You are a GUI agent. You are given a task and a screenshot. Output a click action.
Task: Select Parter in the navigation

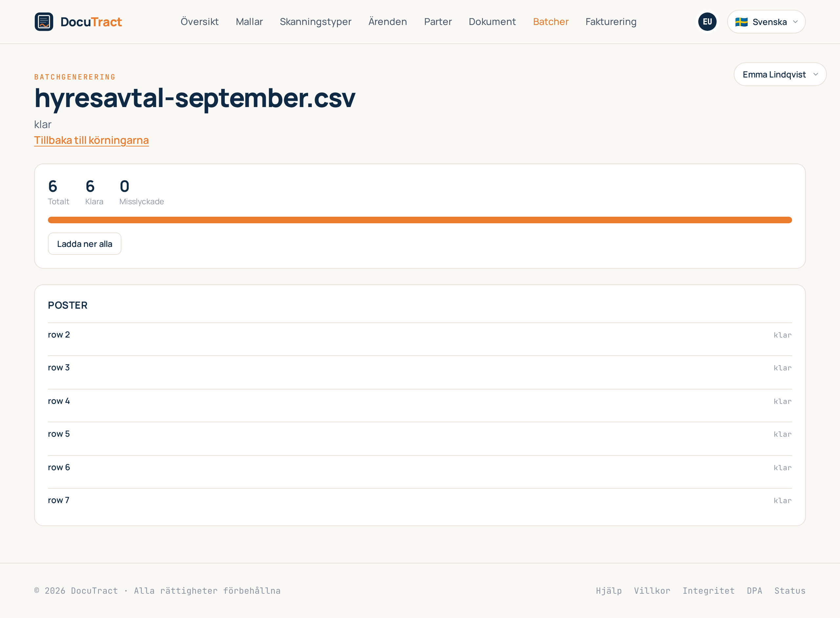pyautogui.click(x=438, y=22)
